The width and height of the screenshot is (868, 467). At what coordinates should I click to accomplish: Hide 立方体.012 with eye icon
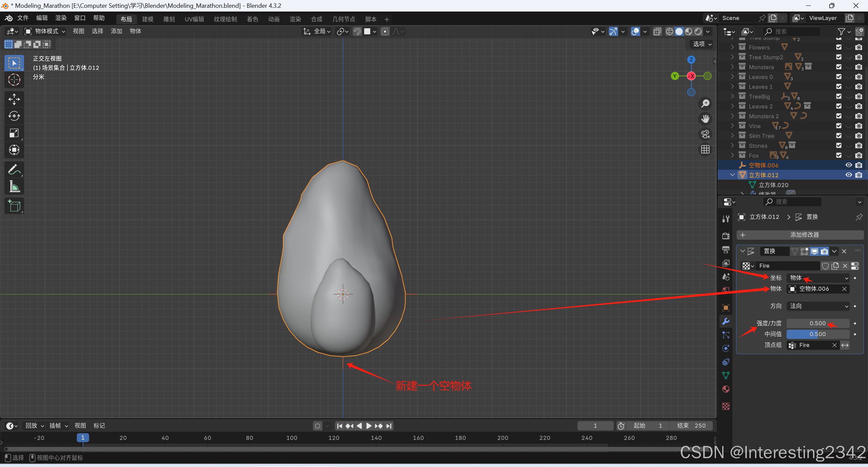coord(848,175)
